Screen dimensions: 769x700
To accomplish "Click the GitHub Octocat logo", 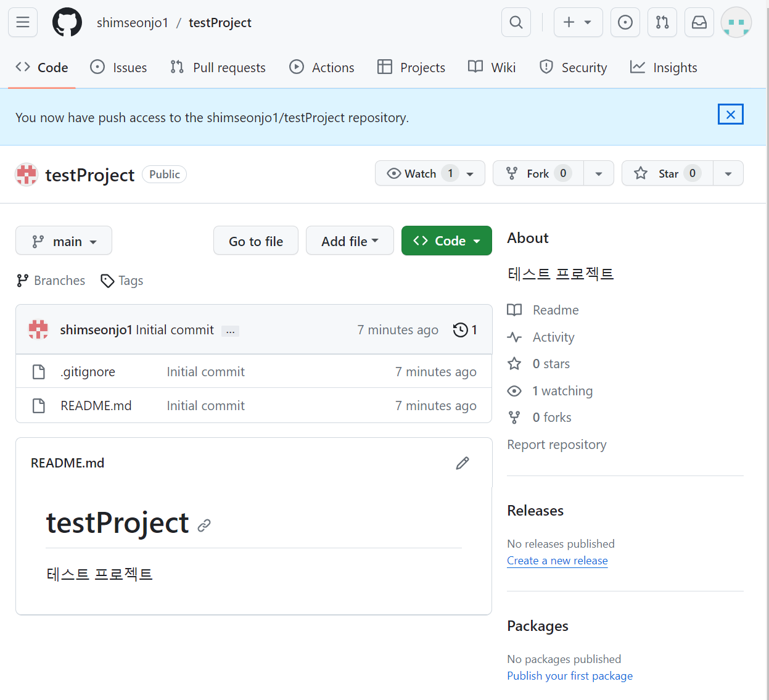I will point(67,23).
